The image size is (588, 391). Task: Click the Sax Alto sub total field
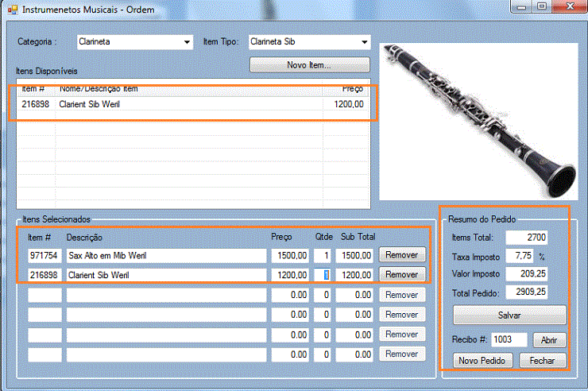[x=354, y=256]
